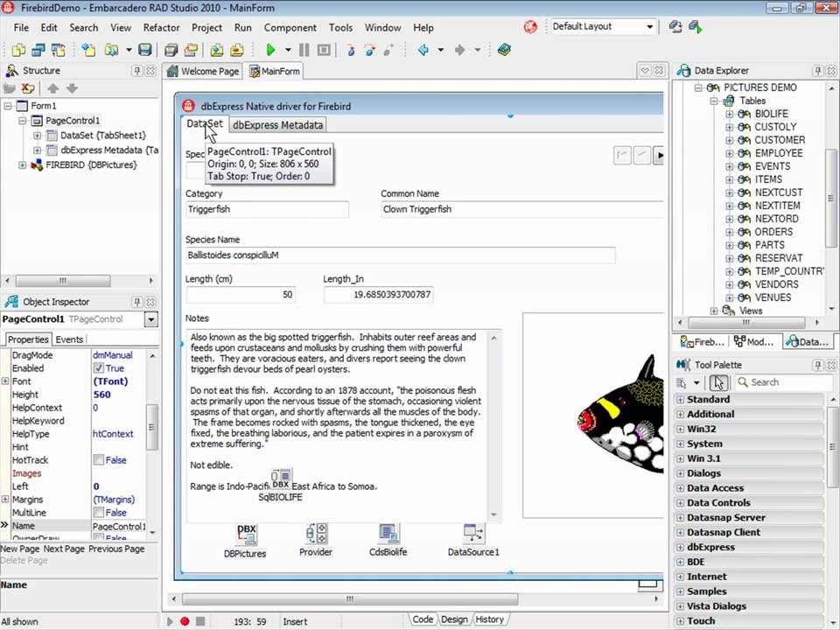
Task: Click the Open Project folder toolbar icon
Action: (x=190, y=50)
